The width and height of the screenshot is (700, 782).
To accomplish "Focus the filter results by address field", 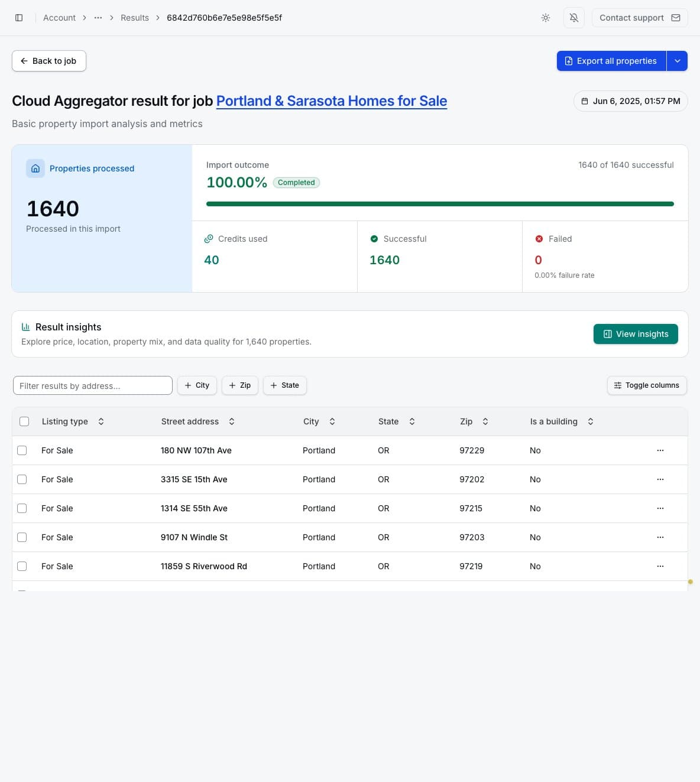I will click(x=93, y=385).
